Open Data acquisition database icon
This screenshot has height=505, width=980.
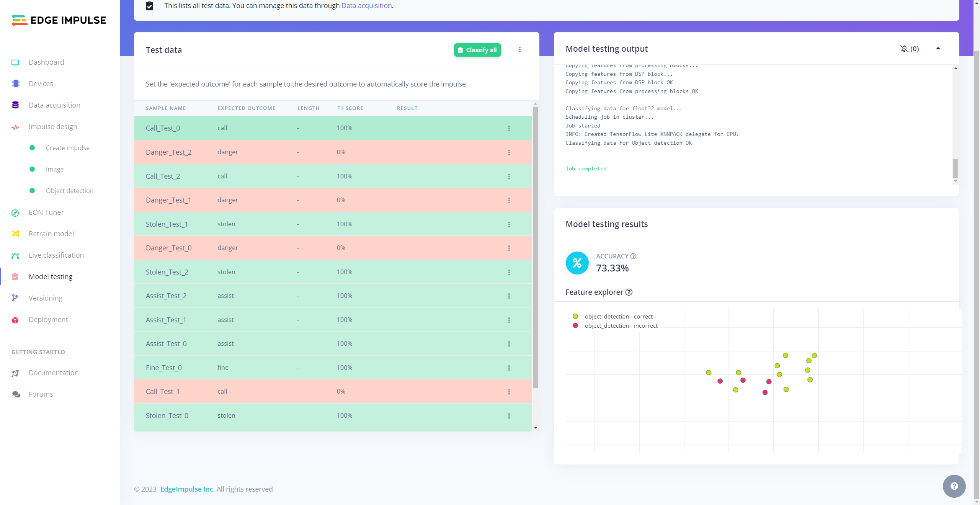coord(15,105)
